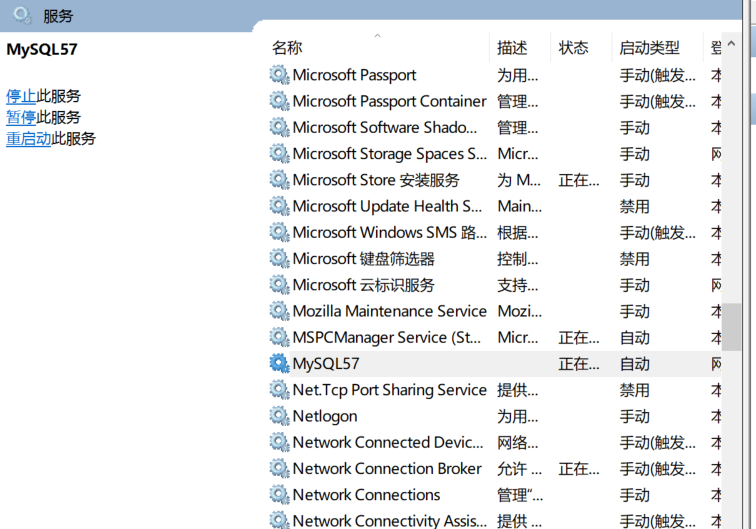Select Network Connectivity Assis... service name

pos(390,520)
